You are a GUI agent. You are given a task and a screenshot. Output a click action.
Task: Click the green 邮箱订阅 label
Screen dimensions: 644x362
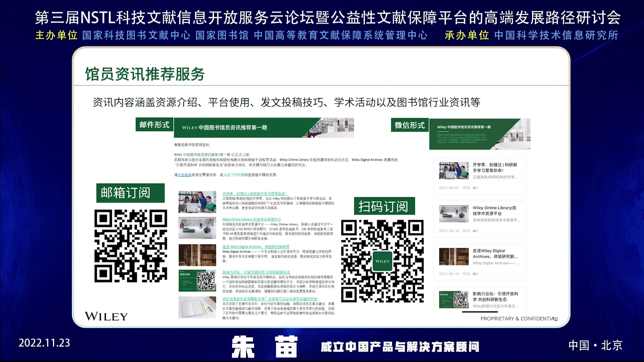[x=130, y=193]
